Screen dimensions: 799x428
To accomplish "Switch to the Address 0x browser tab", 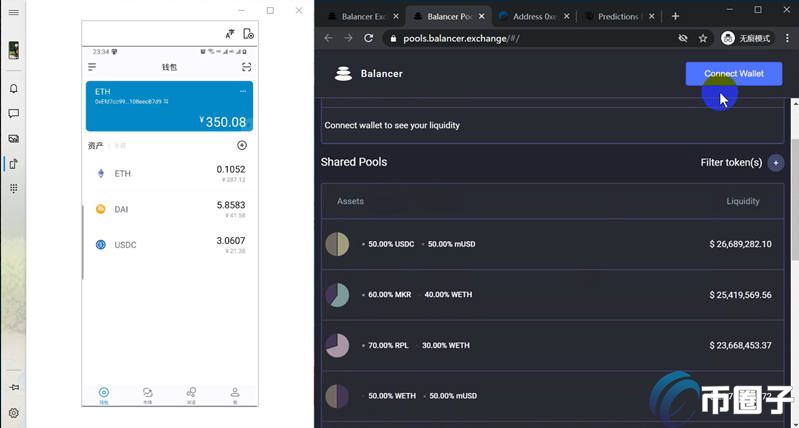I will point(534,17).
